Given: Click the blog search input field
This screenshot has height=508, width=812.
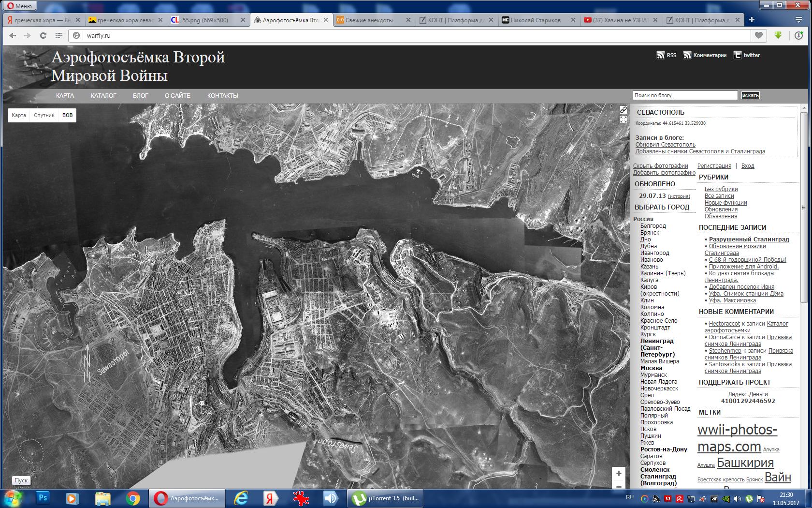Looking at the screenshot, I should pos(685,95).
